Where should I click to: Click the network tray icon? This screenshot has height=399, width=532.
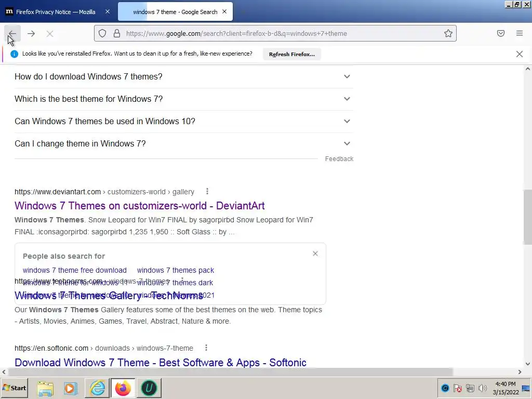click(470, 388)
